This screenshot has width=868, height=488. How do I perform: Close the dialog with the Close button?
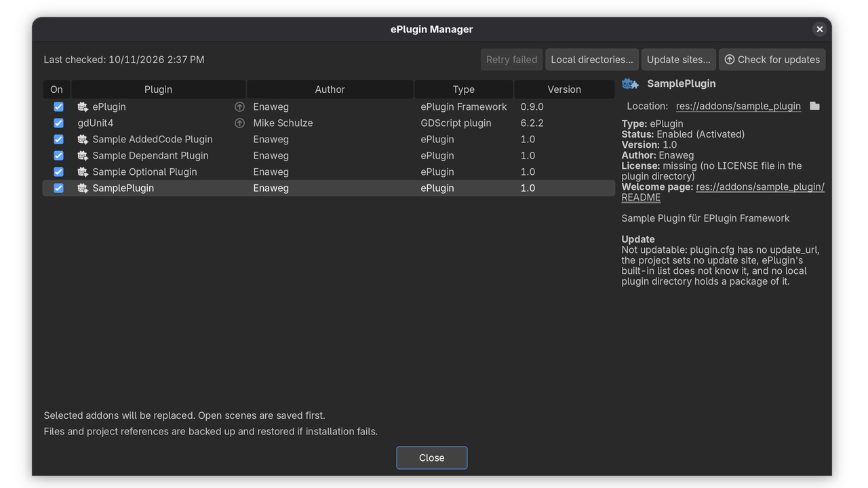432,457
